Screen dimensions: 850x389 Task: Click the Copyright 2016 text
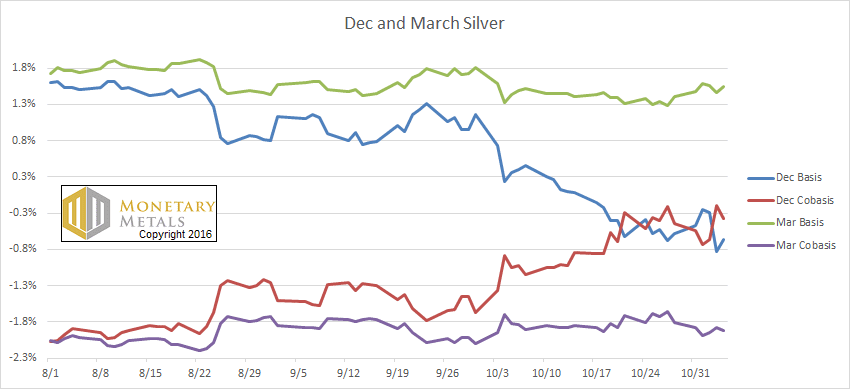tap(176, 235)
